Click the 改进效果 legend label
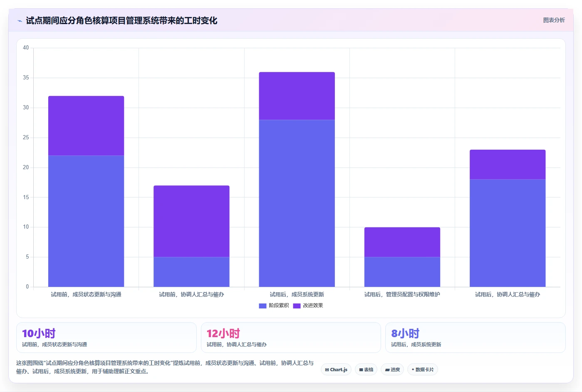 (x=313, y=306)
